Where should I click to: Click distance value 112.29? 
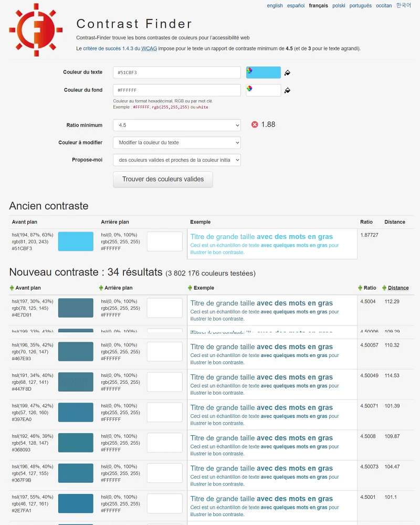click(392, 302)
